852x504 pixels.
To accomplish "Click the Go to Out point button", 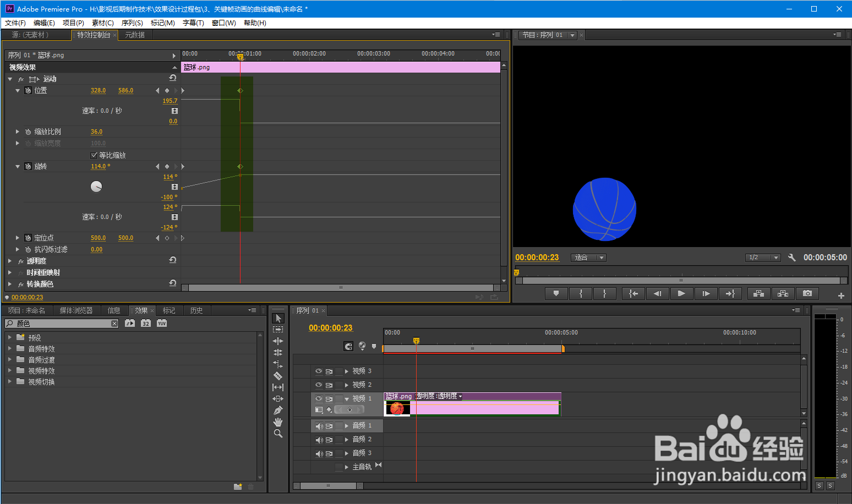I will pyautogui.click(x=730, y=294).
